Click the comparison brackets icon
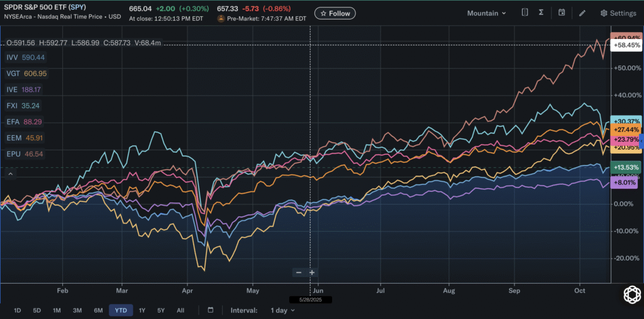The image size is (644, 319). tap(525, 13)
